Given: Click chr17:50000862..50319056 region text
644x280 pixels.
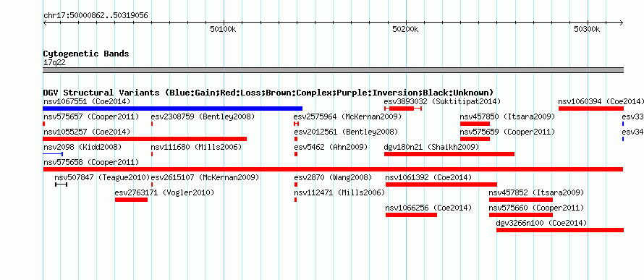Looking at the screenshot, I should tap(96, 16).
